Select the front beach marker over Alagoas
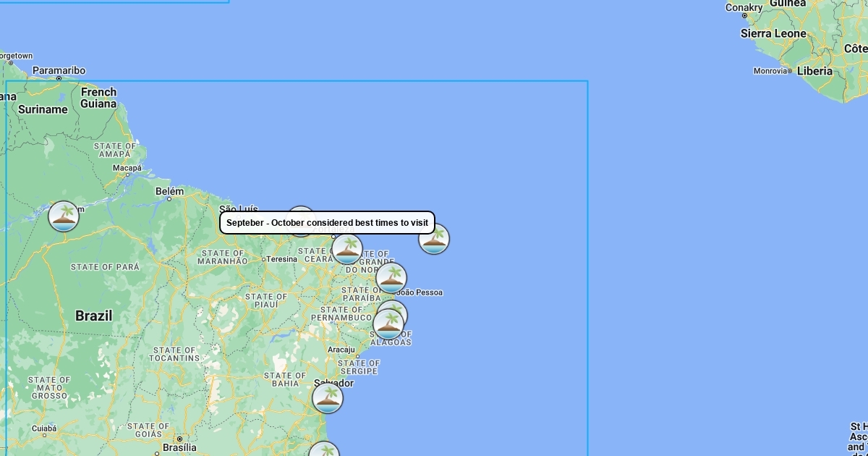Viewport: 868px width, 456px height. (388, 325)
